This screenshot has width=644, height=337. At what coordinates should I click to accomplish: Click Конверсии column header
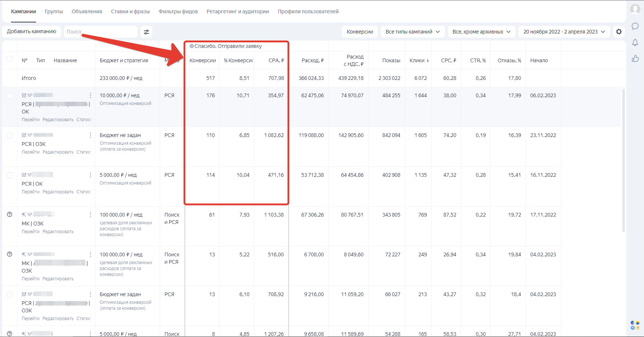point(202,60)
